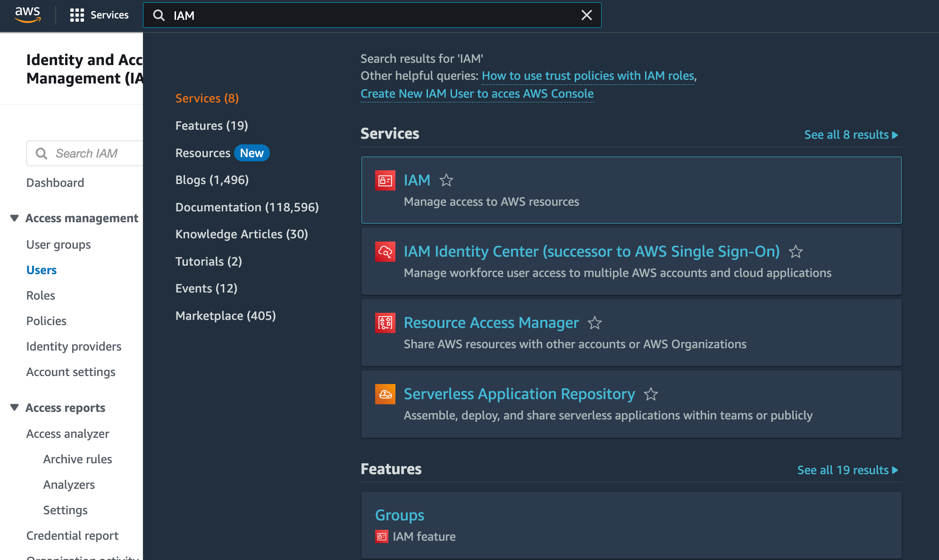Open the Services grid menu icon
Viewport: 939px width, 560px height.
click(x=77, y=15)
